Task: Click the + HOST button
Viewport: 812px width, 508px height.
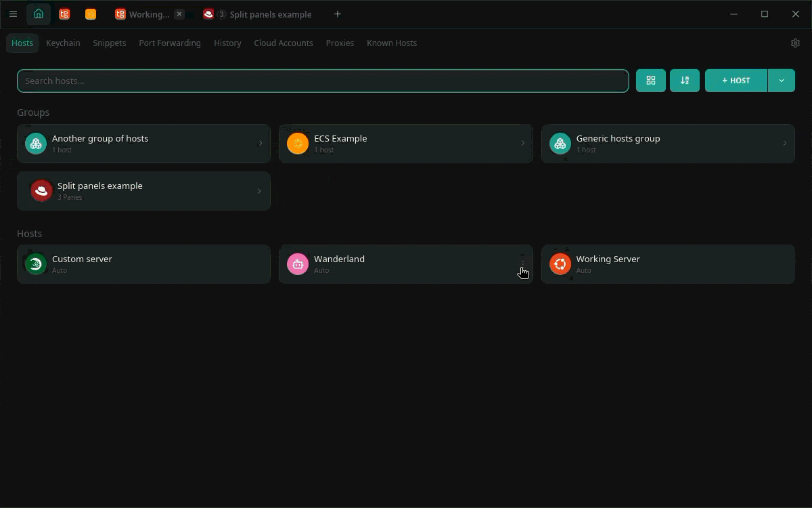Action: point(736,81)
